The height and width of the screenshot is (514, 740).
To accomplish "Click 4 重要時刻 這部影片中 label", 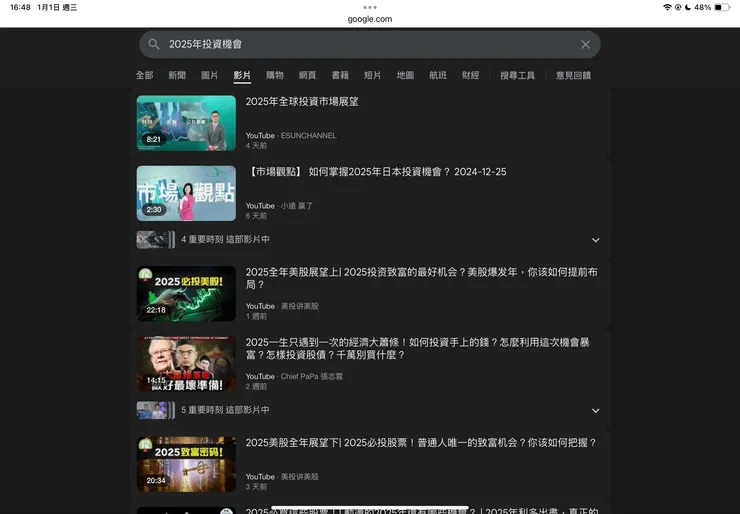I will pyautogui.click(x=226, y=239).
